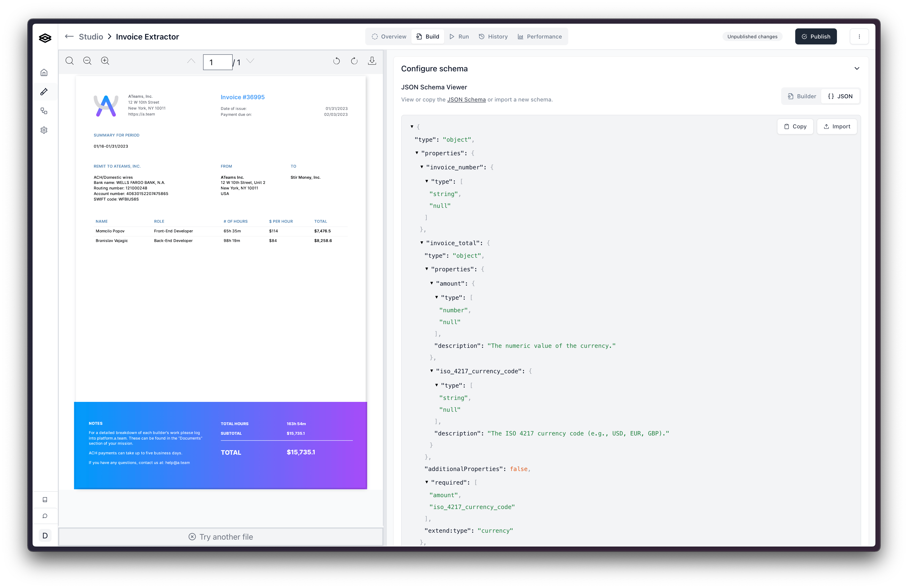Open settings gear in sidebar
This screenshot has width=908, height=588.
coord(44,130)
